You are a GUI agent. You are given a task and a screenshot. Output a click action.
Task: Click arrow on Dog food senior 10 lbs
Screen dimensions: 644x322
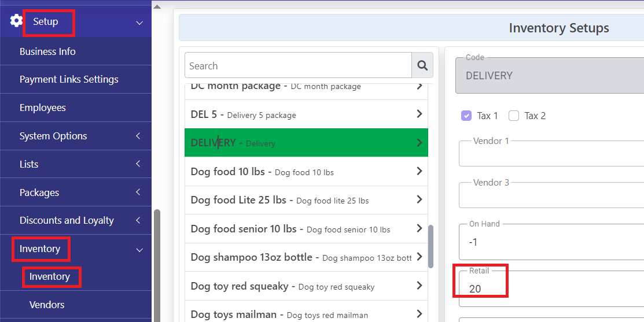click(x=419, y=228)
